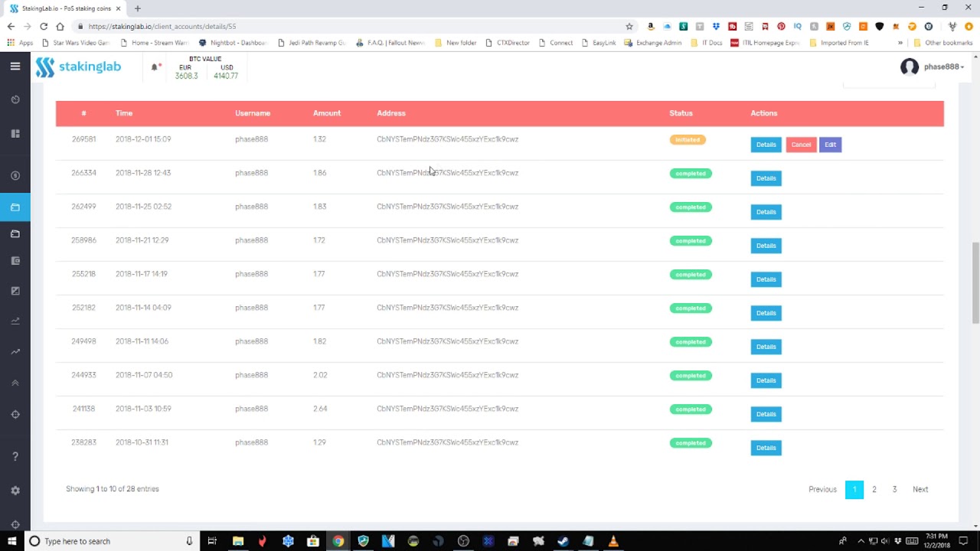Open Details for transaction 255218

(766, 279)
